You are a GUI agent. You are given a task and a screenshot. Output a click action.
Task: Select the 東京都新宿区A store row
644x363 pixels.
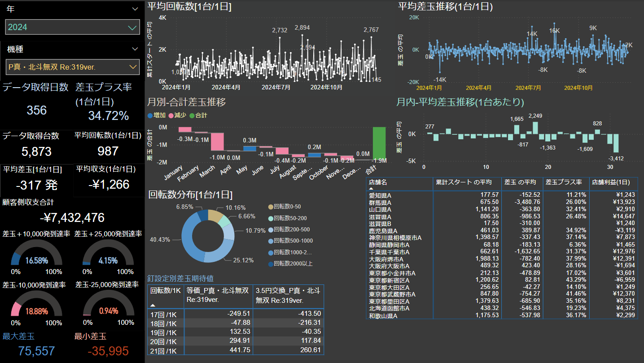click(x=389, y=280)
